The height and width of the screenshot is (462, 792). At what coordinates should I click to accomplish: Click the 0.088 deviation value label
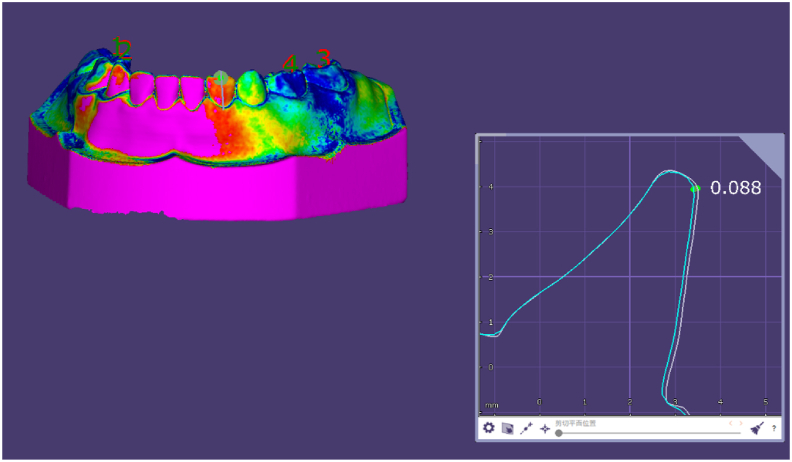tap(735, 188)
